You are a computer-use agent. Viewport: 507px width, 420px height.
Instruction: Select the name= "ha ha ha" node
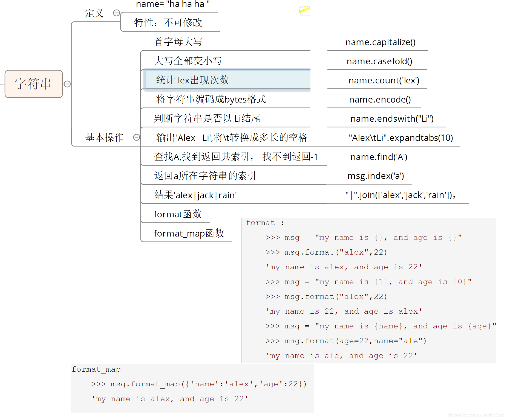pos(173,4)
